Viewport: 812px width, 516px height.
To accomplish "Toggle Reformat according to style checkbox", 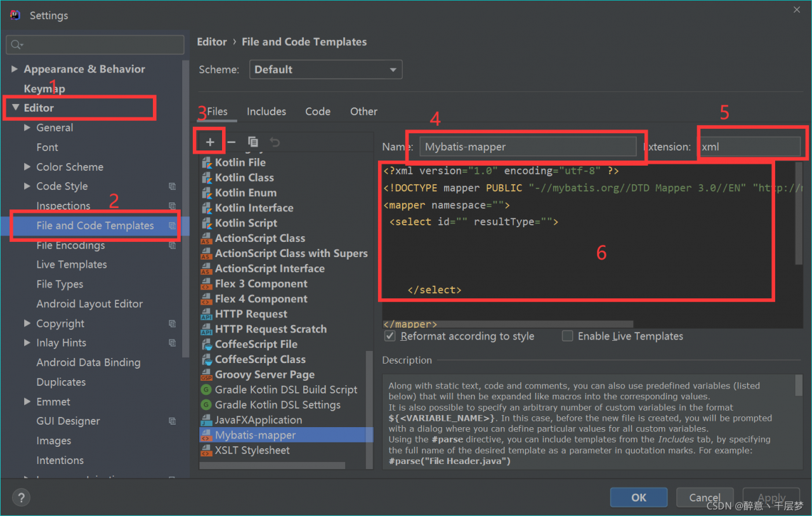I will [391, 336].
